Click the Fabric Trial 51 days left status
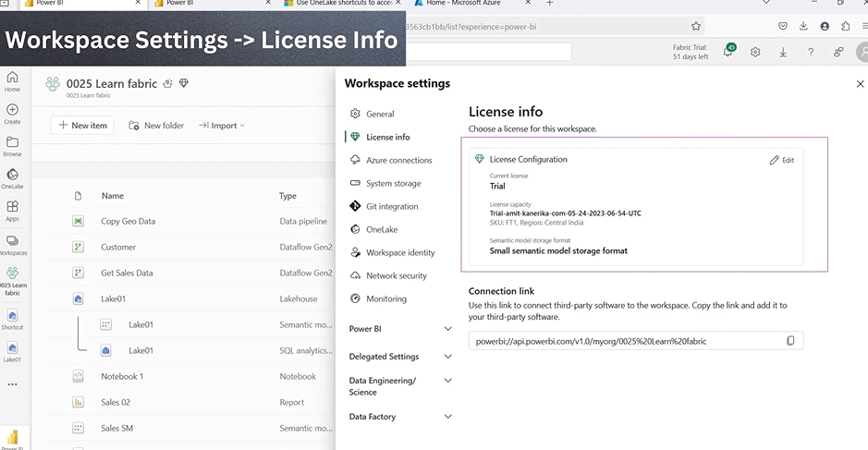The width and height of the screenshot is (868, 450). (x=691, y=52)
